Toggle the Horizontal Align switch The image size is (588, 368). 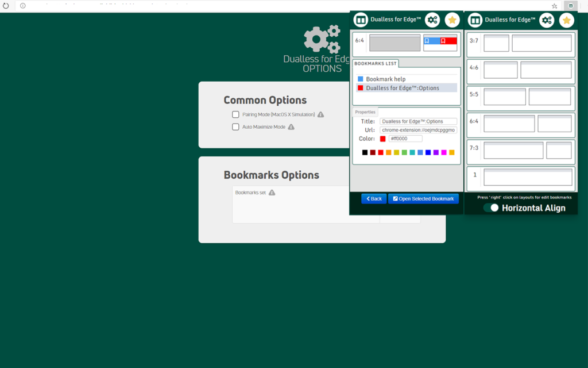click(x=491, y=208)
